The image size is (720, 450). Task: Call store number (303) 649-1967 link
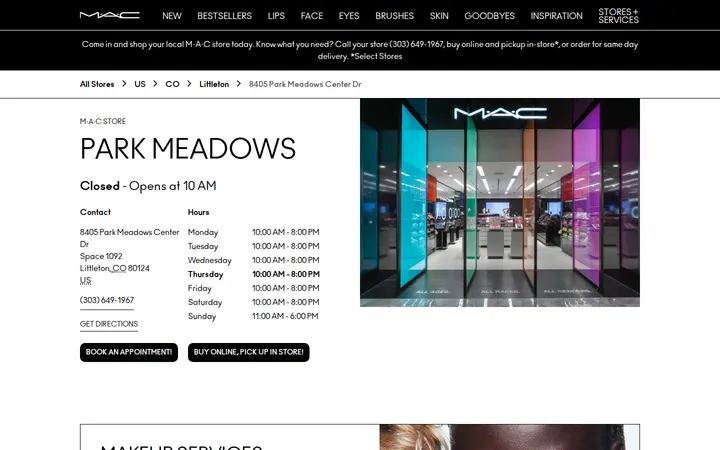coord(107,300)
